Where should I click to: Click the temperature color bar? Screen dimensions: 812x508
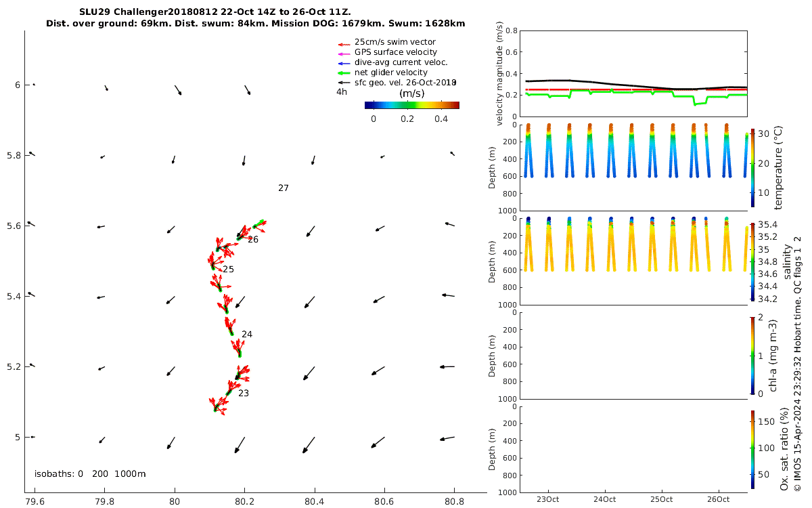click(752, 167)
